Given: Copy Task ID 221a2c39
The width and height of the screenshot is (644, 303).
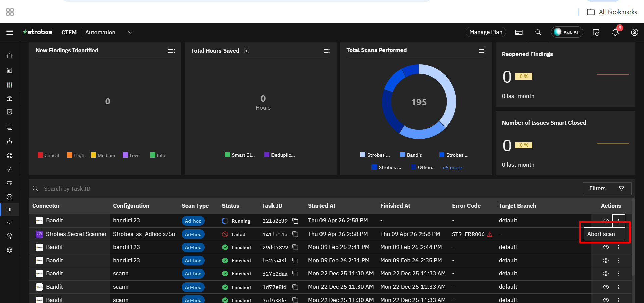Looking at the screenshot, I should tap(295, 221).
